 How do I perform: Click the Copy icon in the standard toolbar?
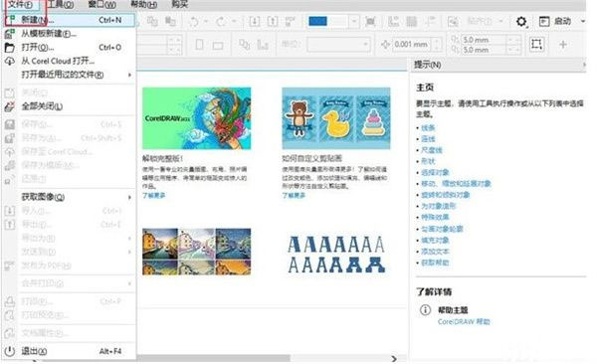click(x=152, y=21)
